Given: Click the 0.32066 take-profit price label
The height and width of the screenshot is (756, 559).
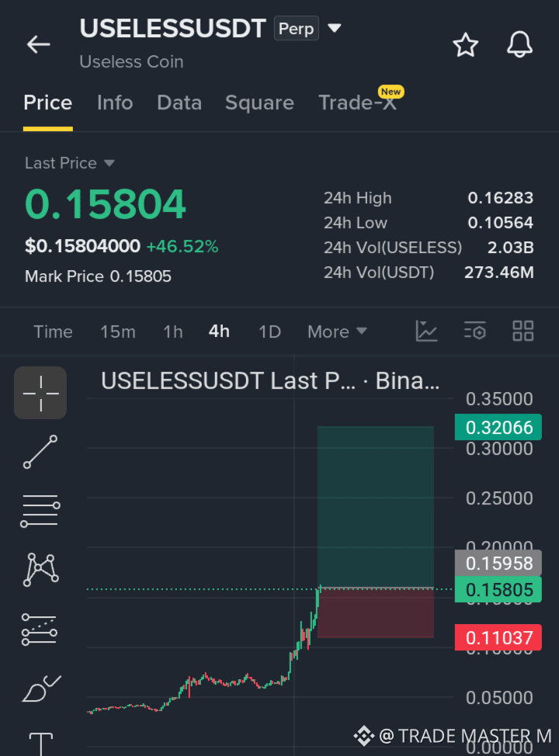Looking at the screenshot, I should [x=498, y=427].
